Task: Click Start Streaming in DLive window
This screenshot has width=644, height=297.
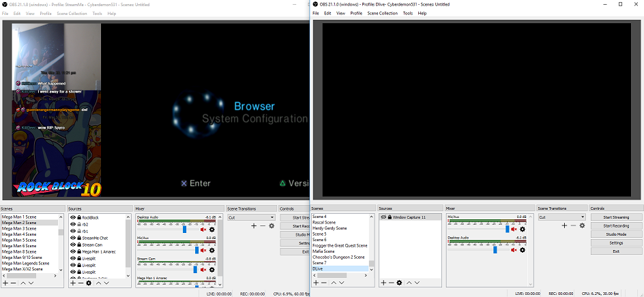Action: tap(616, 217)
